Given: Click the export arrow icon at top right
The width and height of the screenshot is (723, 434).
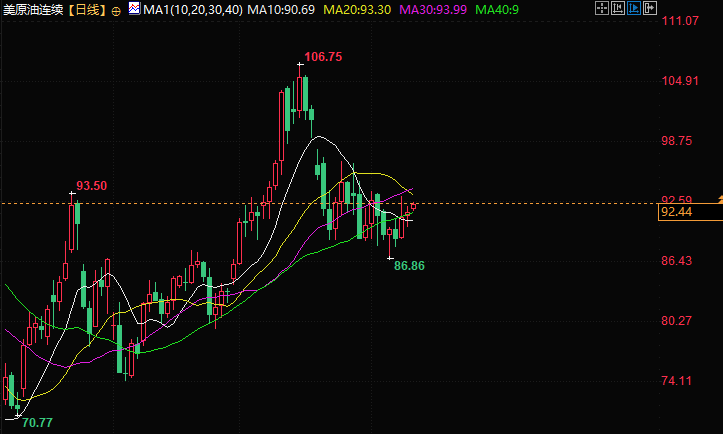Looking at the screenshot, I should coord(650,8).
